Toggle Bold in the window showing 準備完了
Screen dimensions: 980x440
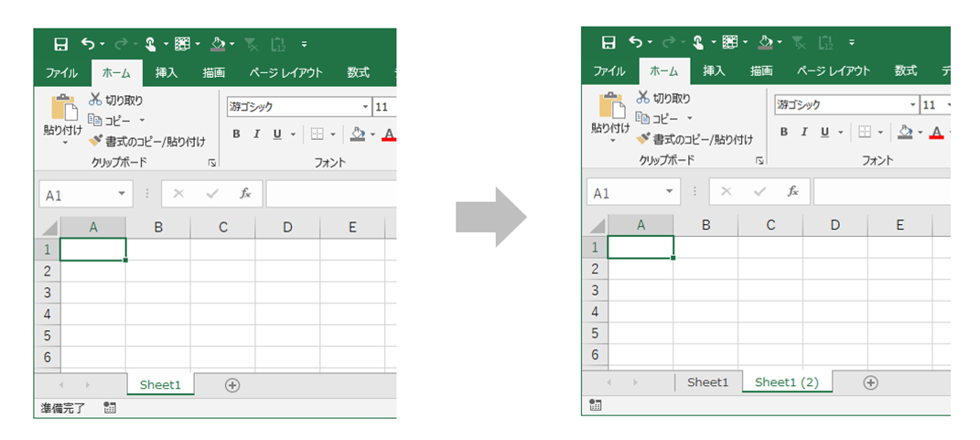point(236,134)
